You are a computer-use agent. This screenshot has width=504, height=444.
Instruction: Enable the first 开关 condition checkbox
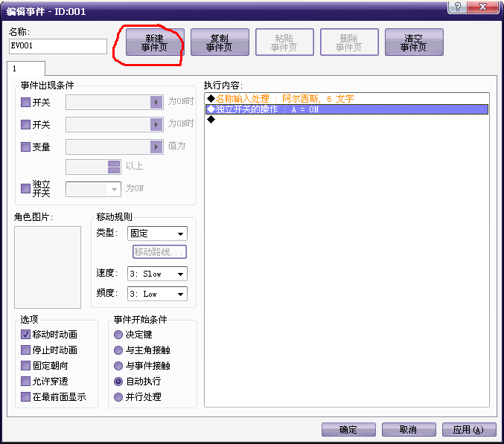click(x=25, y=103)
